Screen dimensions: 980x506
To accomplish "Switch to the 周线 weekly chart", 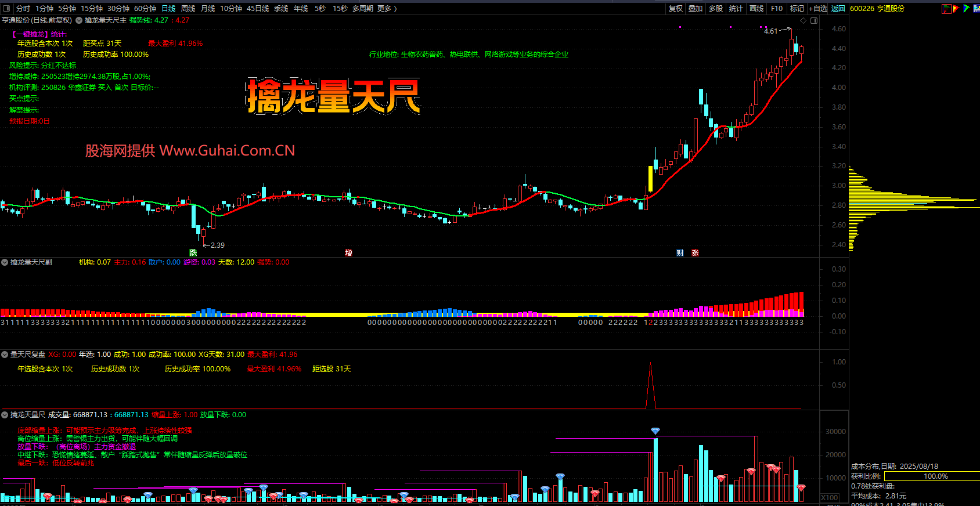I will (x=188, y=9).
